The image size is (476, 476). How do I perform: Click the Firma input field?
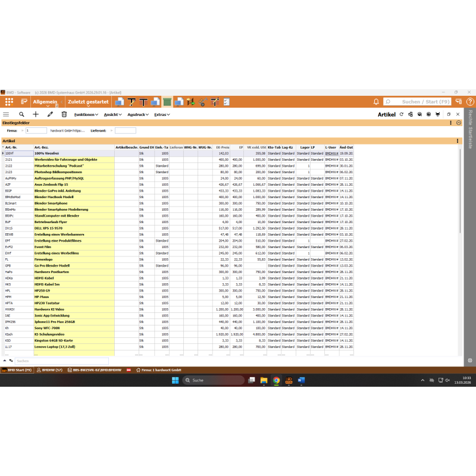(x=36, y=130)
